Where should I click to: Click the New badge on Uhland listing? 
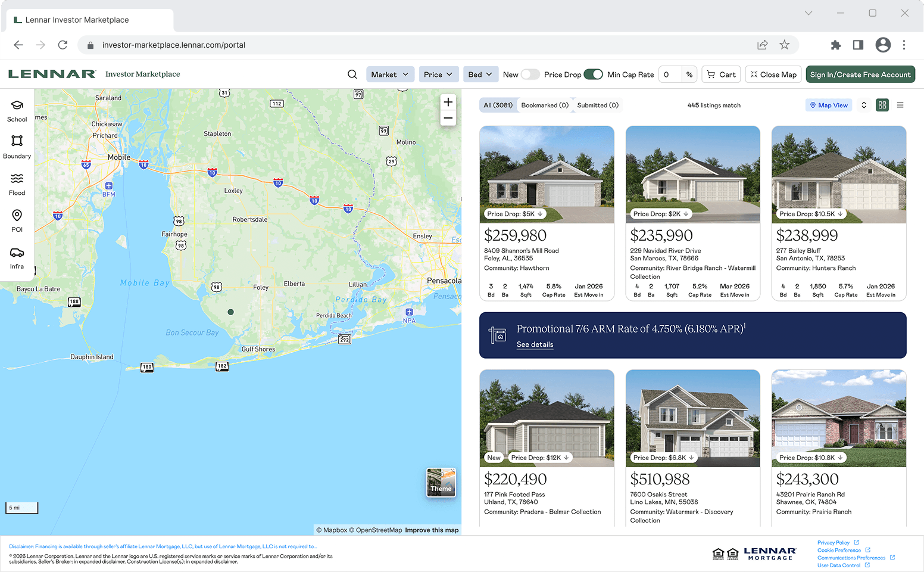tap(494, 458)
